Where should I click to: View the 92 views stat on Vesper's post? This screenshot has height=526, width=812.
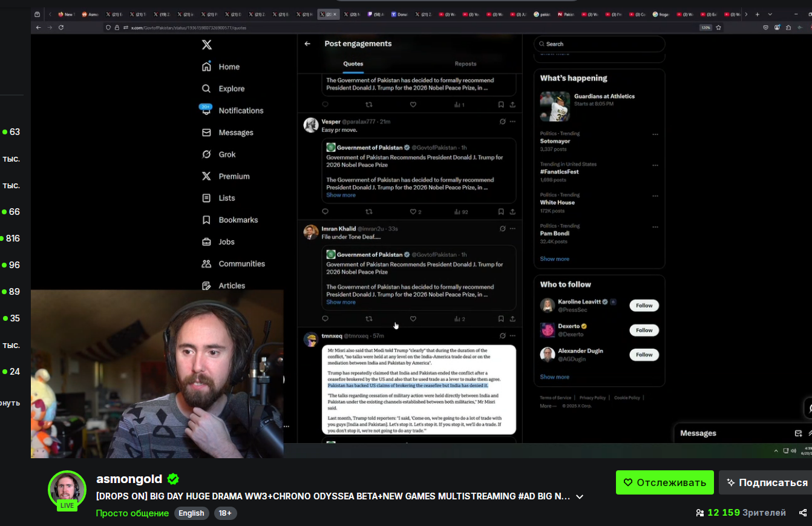[460, 212]
